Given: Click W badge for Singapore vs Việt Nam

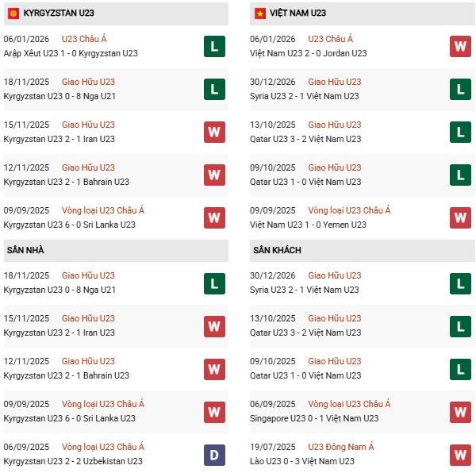Looking at the screenshot, I should (x=460, y=411).
